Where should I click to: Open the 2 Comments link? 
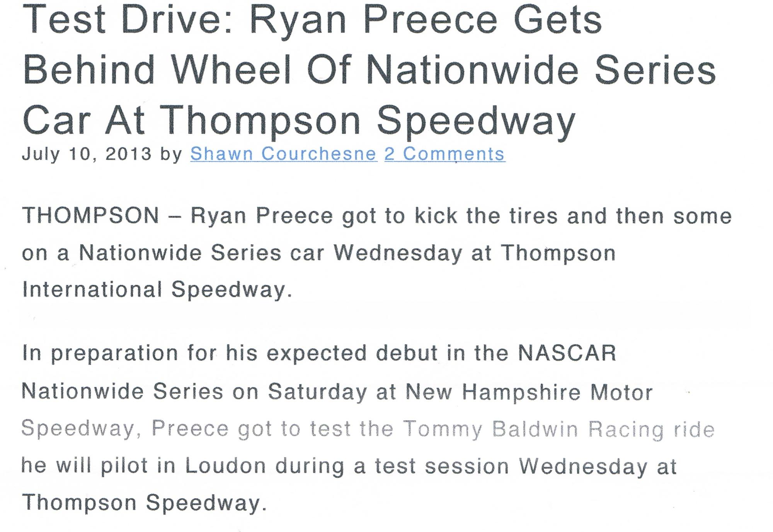point(444,154)
